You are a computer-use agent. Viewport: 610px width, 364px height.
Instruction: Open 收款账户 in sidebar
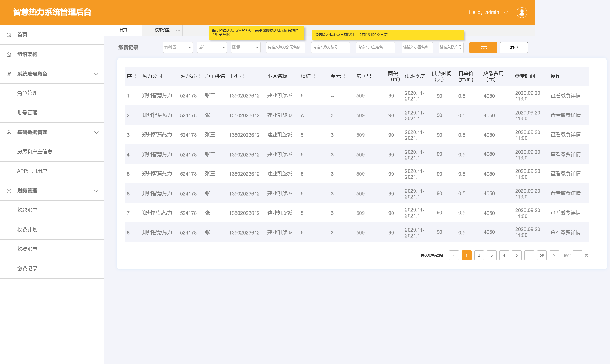(52, 210)
